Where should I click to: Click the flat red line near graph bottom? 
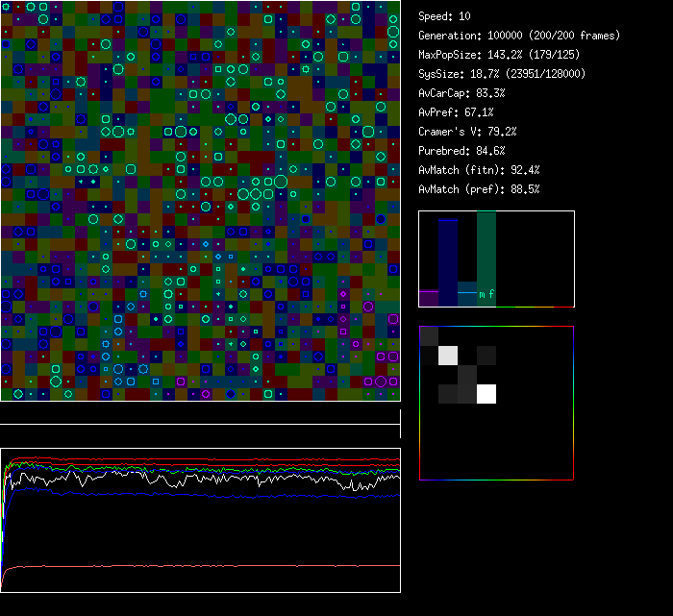(192, 566)
